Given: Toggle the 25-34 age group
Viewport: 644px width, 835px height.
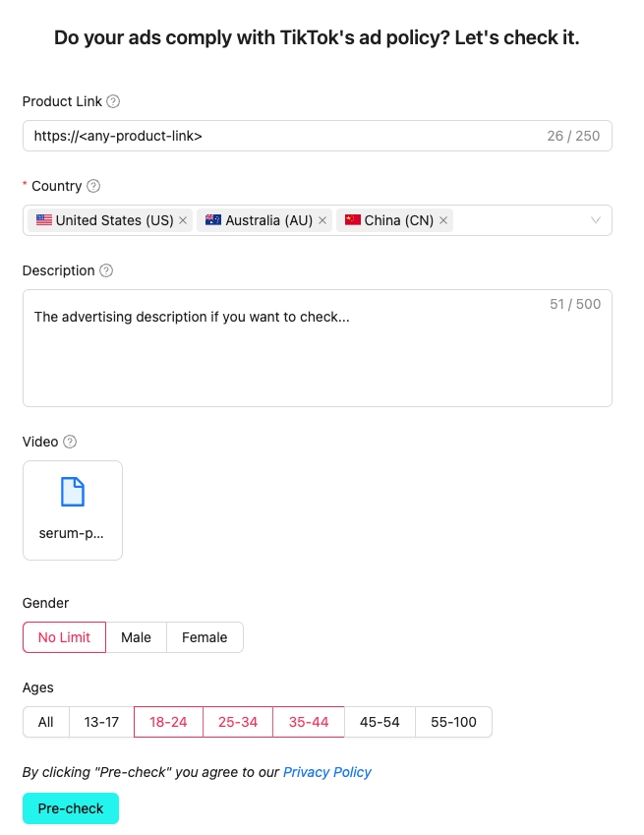Looking at the screenshot, I should [x=238, y=722].
